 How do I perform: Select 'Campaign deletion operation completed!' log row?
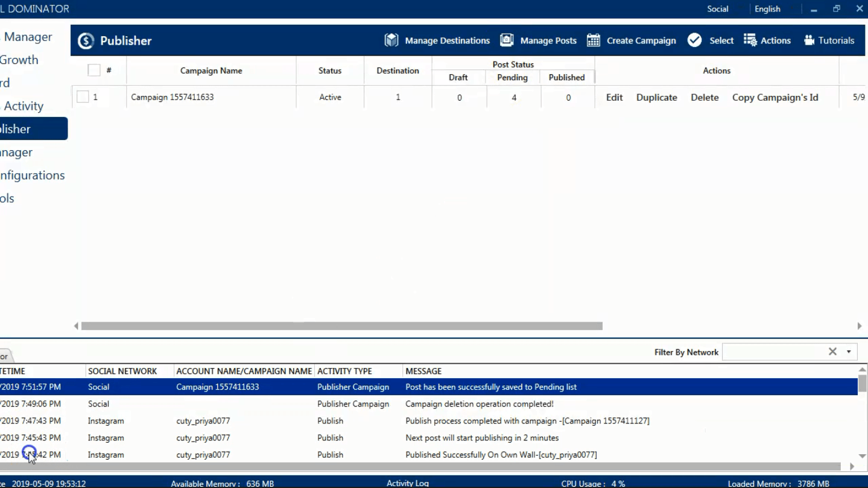(x=429, y=404)
